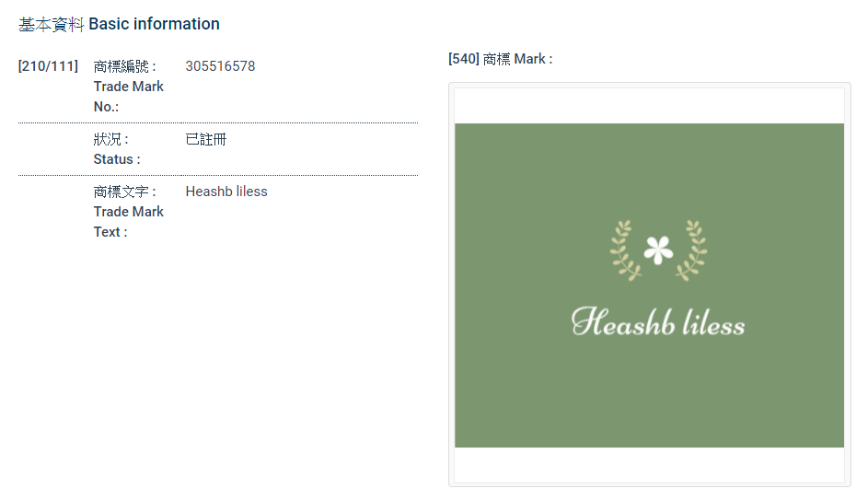Click the Trade Mark Text label
Screen dimensions: 868x500
point(128,221)
